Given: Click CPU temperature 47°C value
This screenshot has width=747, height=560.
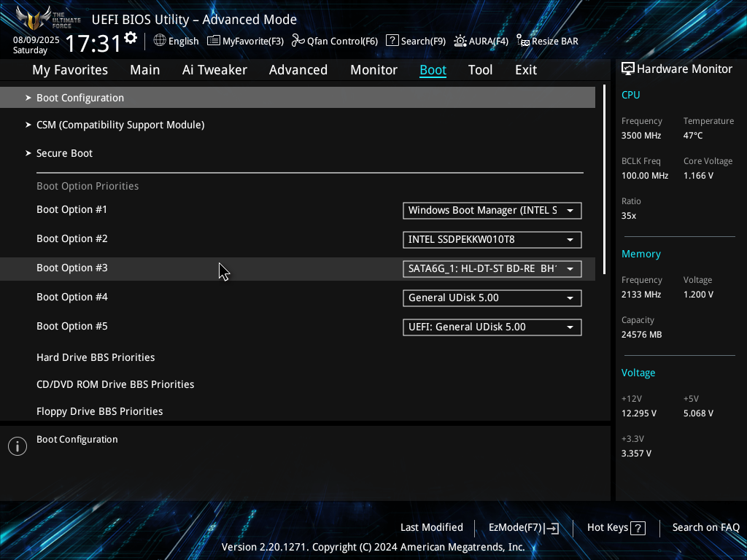Looking at the screenshot, I should point(693,136).
